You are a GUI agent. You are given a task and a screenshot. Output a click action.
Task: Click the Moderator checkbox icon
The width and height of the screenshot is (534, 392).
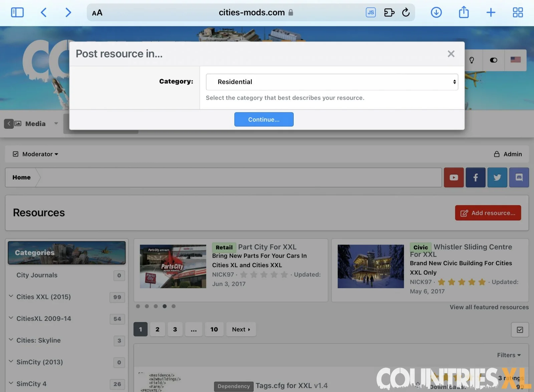pos(15,154)
